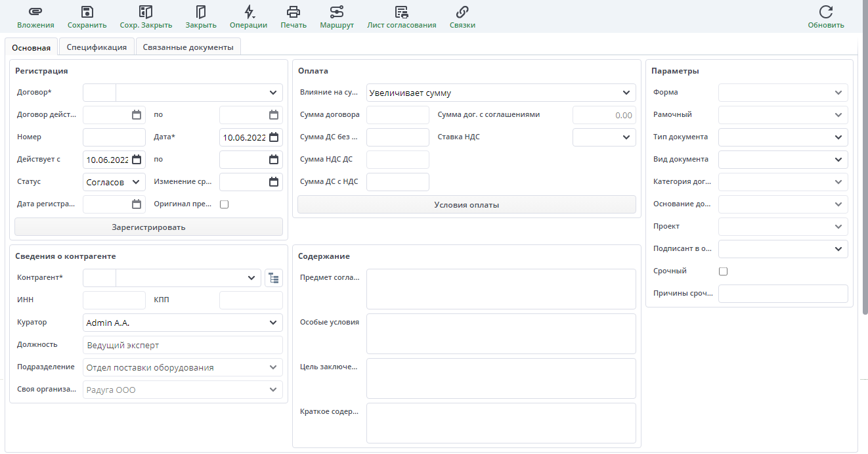This screenshot has height=454, width=868.
Task: Click the Сумма НДС ДС input field
Action: click(x=398, y=160)
